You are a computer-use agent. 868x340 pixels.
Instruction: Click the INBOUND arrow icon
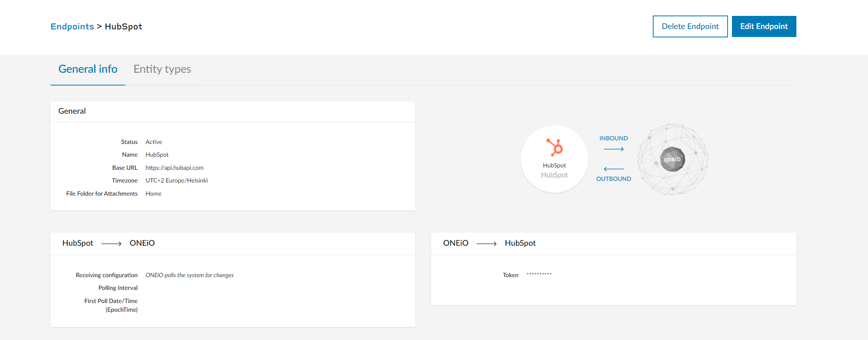613,149
